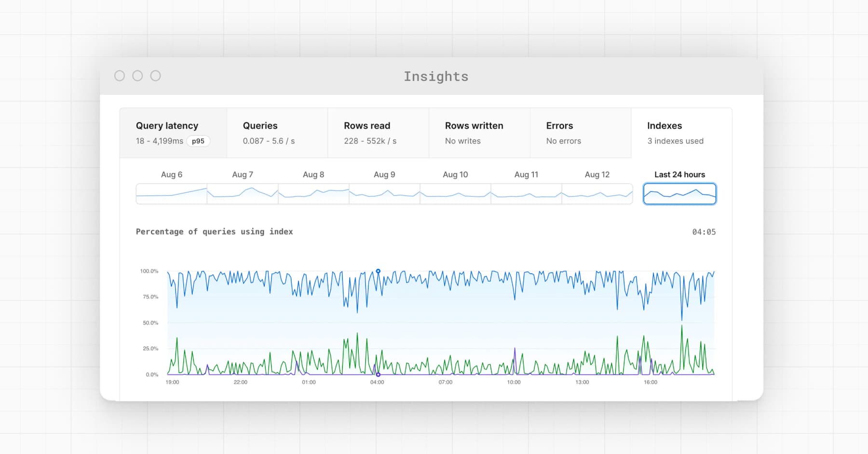This screenshot has width=868, height=454.
Task: Click the '22:00' x-axis label
Action: [x=241, y=382]
